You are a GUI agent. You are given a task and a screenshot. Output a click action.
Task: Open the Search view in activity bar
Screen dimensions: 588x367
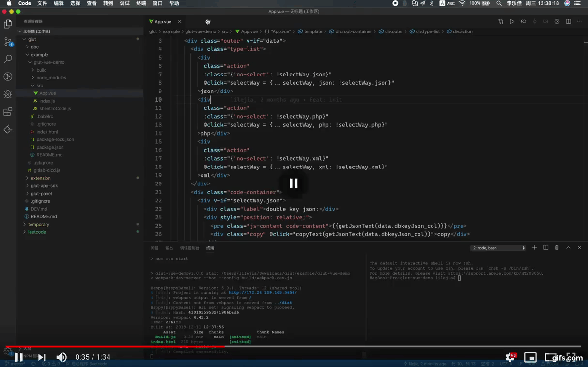coord(8,59)
